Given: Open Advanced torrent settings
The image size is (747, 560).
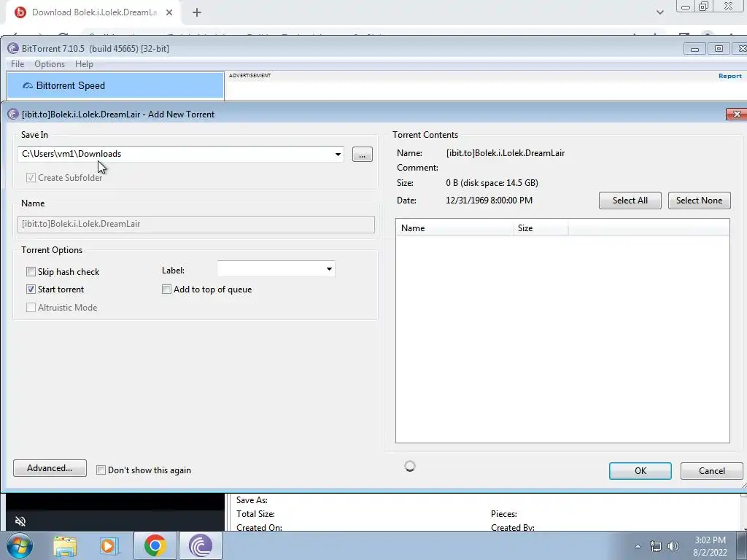Looking at the screenshot, I should point(50,468).
